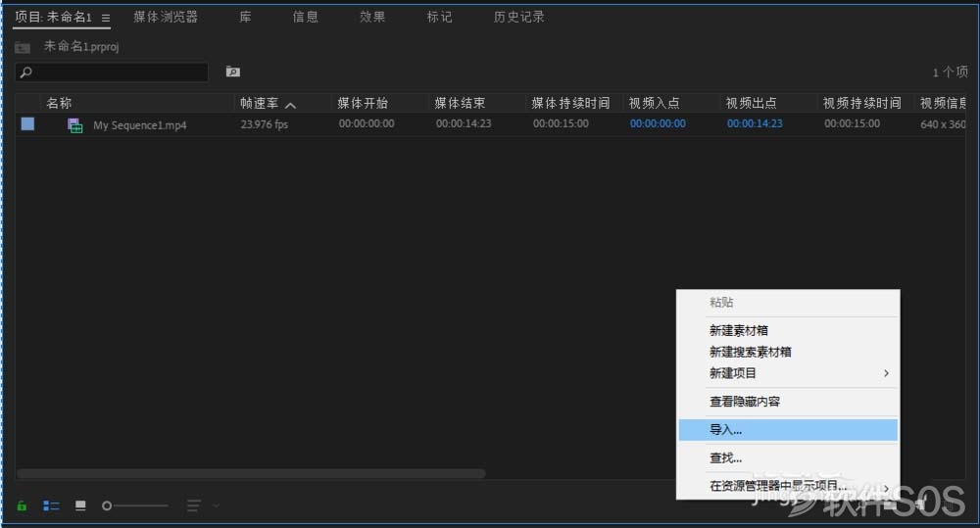Screen dimensions: 980x528
Task: Select the 项目: 未命名1 tab
Action: (x=53, y=17)
